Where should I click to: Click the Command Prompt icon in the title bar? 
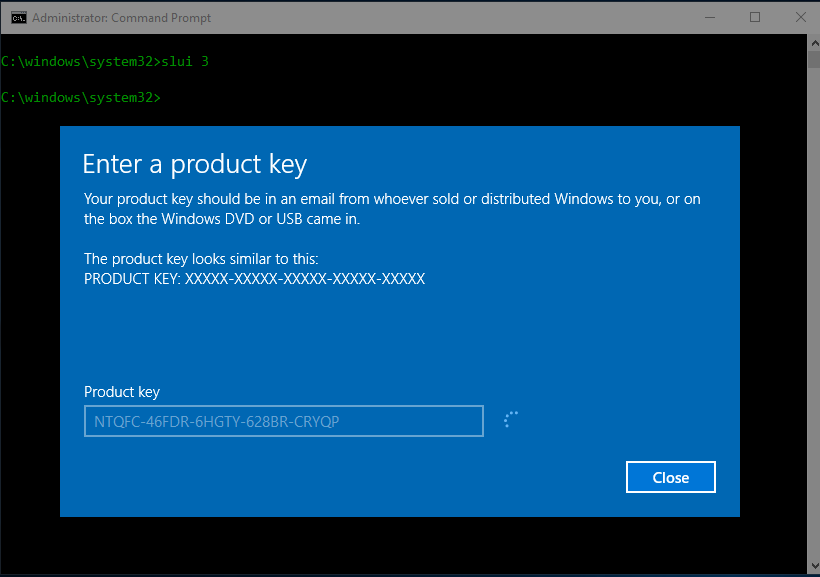(18, 18)
